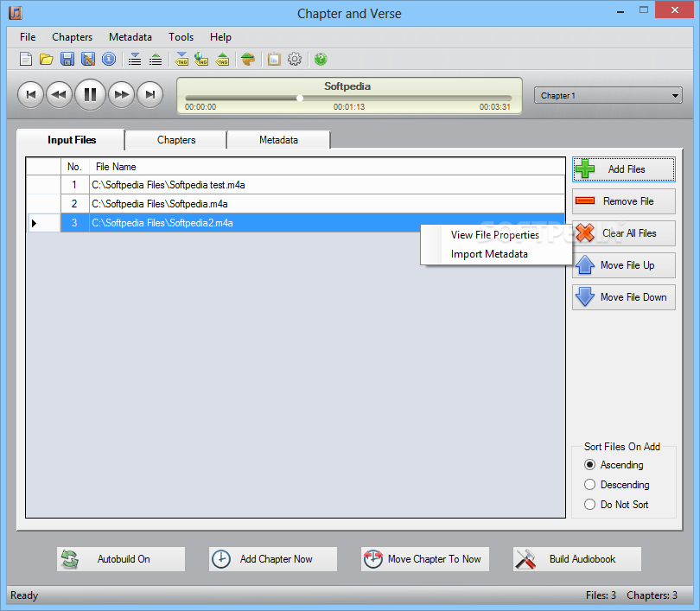The image size is (700, 611).
Task: Save the project with the floppy disk icon
Action: pyautogui.click(x=67, y=59)
